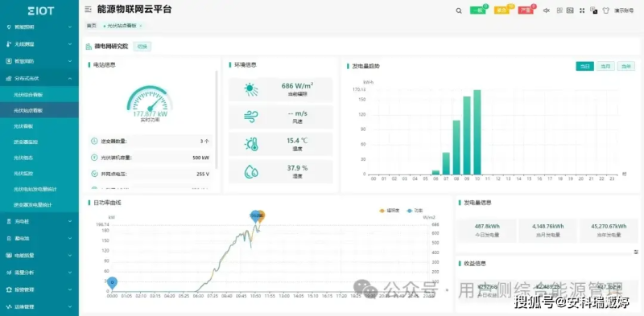Screen dimensions: 644x316
Task: Collapse the 分布式光伏 sidebar menu
Action: [39, 78]
